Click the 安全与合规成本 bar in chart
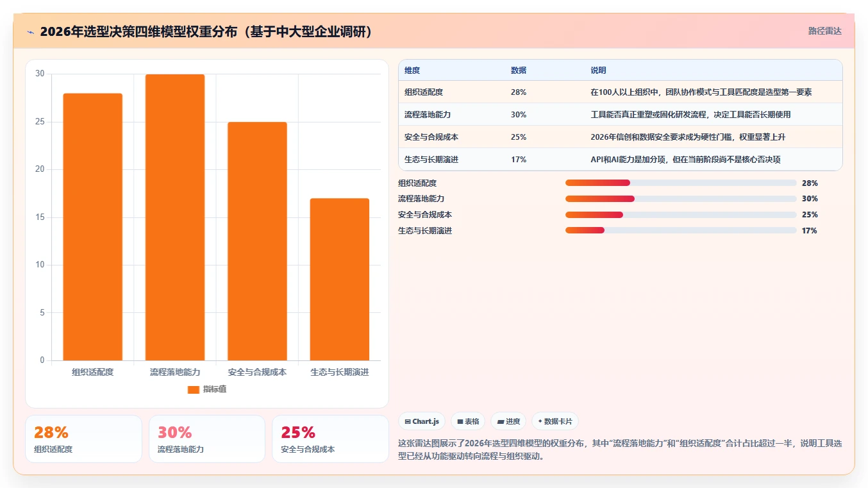This screenshot has height=488, width=868. pos(257,241)
